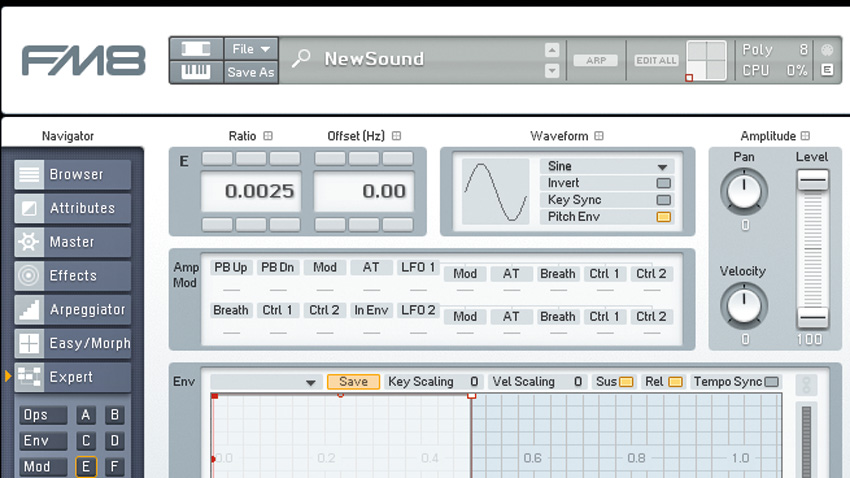
Task: Open the File dropdown menu
Action: click(x=251, y=49)
